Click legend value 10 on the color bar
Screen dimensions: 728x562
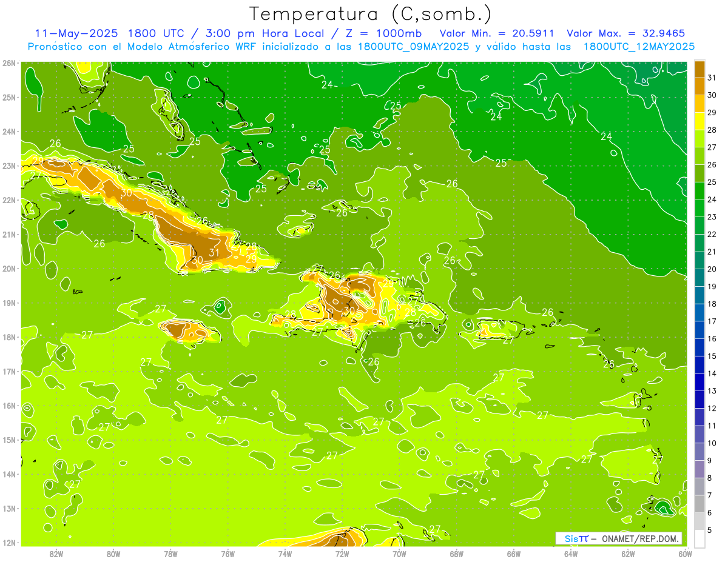(x=712, y=443)
